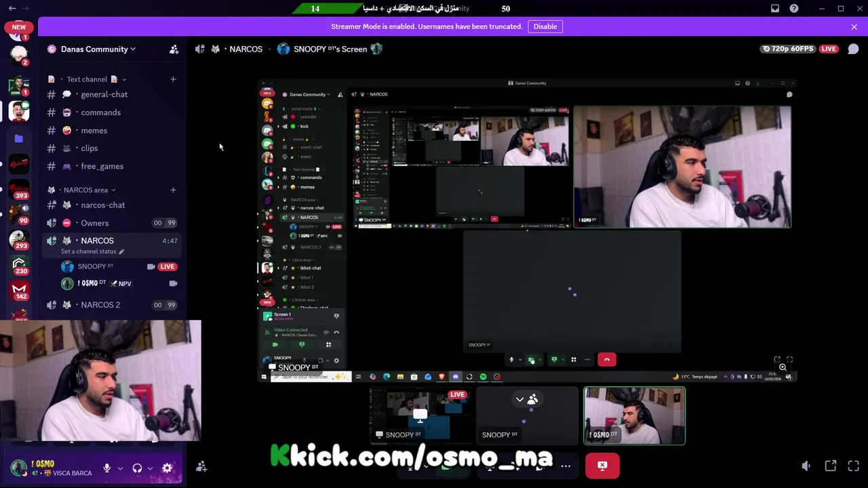Select the NARCOS voice channel

(97, 241)
